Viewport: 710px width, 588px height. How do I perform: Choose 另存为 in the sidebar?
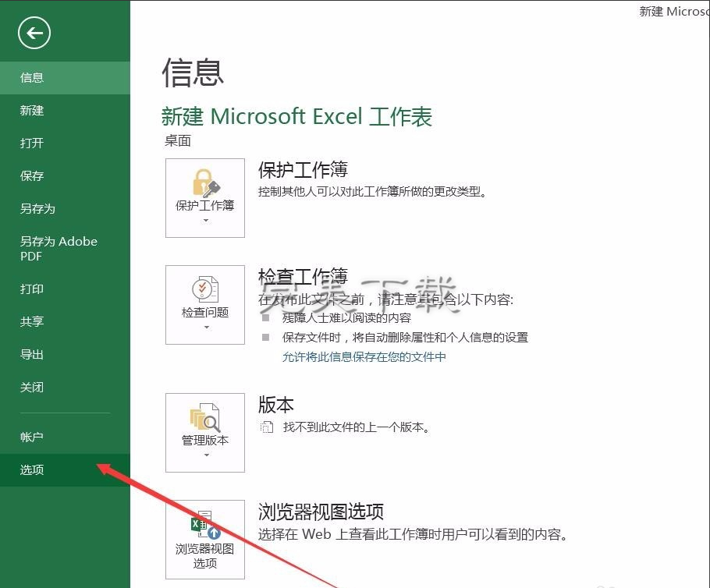65,209
